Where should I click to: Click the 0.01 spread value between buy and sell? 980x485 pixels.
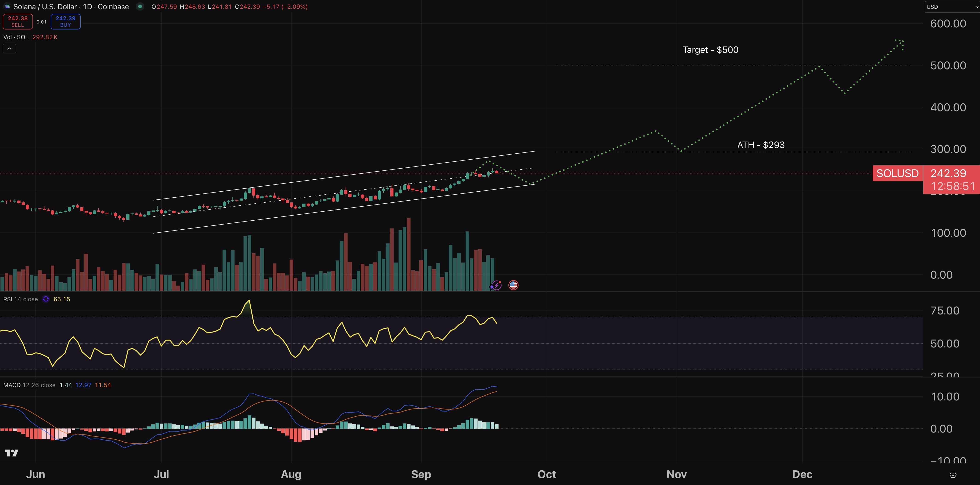pyautogui.click(x=41, y=22)
